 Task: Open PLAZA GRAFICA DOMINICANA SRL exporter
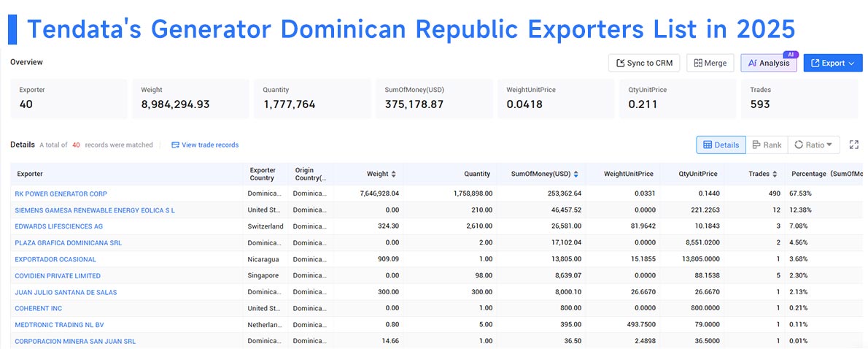pyautogui.click(x=69, y=242)
